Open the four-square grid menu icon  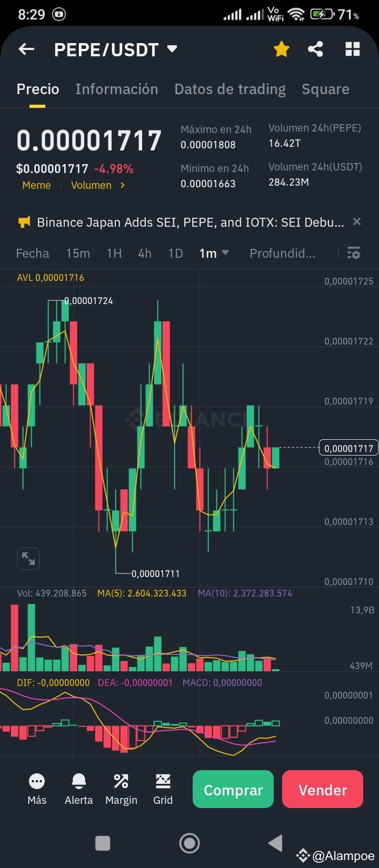pyautogui.click(x=352, y=49)
